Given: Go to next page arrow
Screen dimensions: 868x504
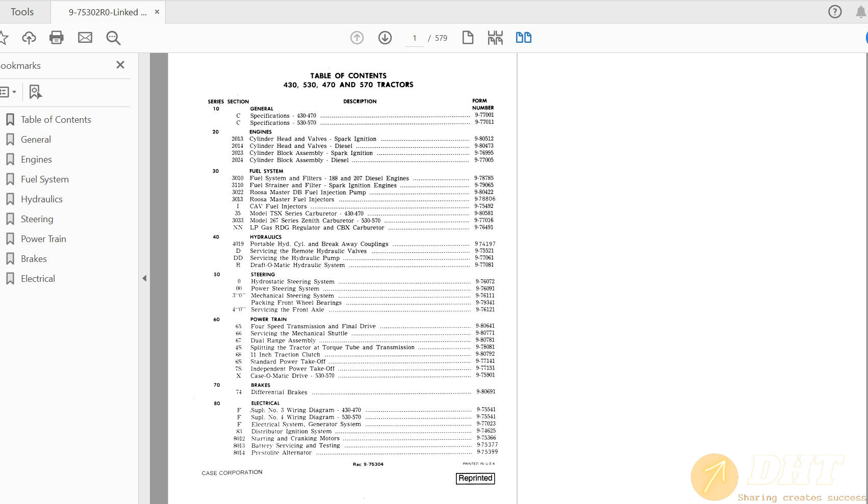Looking at the screenshot, I should [385, 38].
